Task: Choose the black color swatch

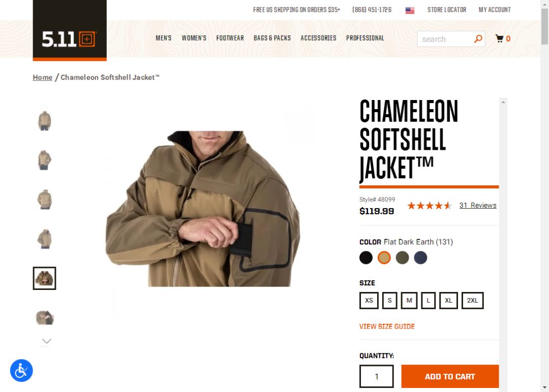Action: point(366,258)
